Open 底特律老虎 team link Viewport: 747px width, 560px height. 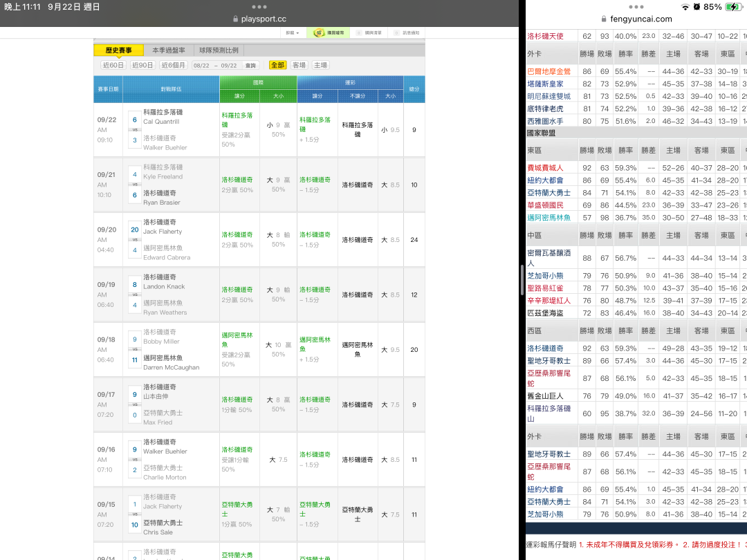[x=545, y=109]
